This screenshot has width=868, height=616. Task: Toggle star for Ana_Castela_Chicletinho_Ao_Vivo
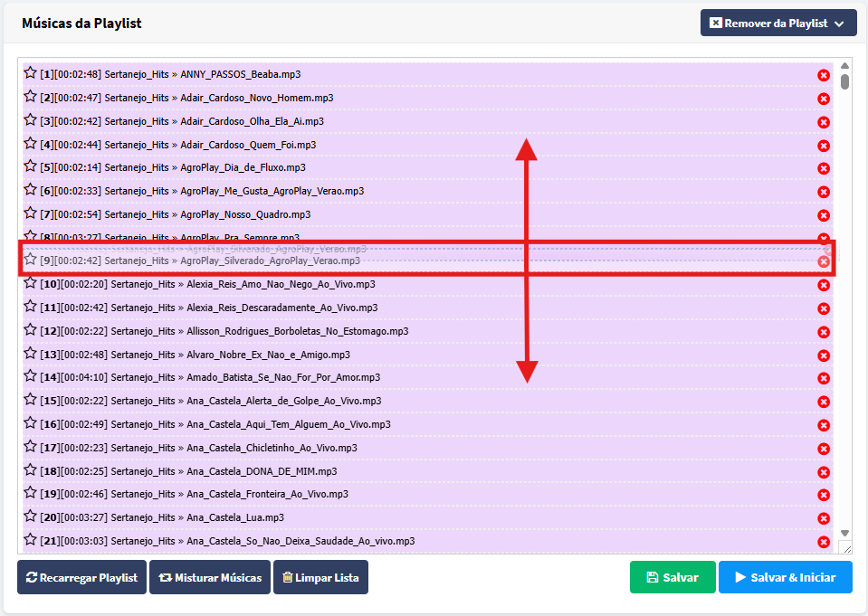pos(30,447)
